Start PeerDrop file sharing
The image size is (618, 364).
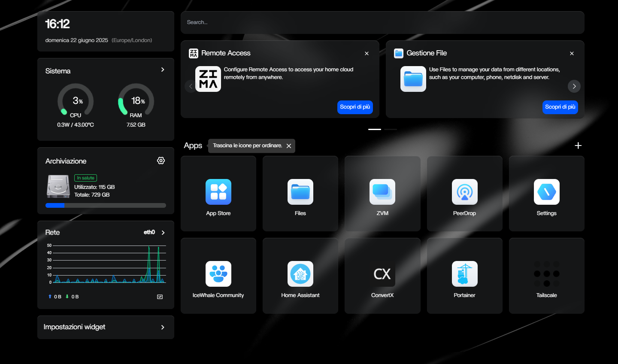[x=464, y=193]
